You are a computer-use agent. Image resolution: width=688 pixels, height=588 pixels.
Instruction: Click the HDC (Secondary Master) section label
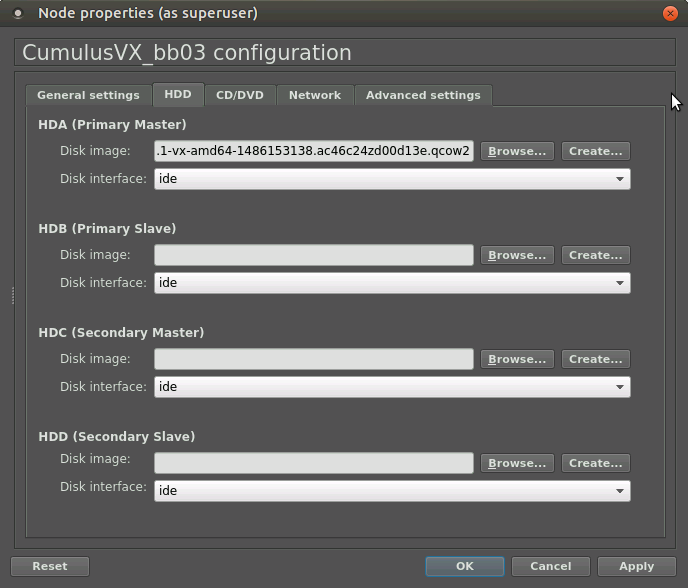121,333
